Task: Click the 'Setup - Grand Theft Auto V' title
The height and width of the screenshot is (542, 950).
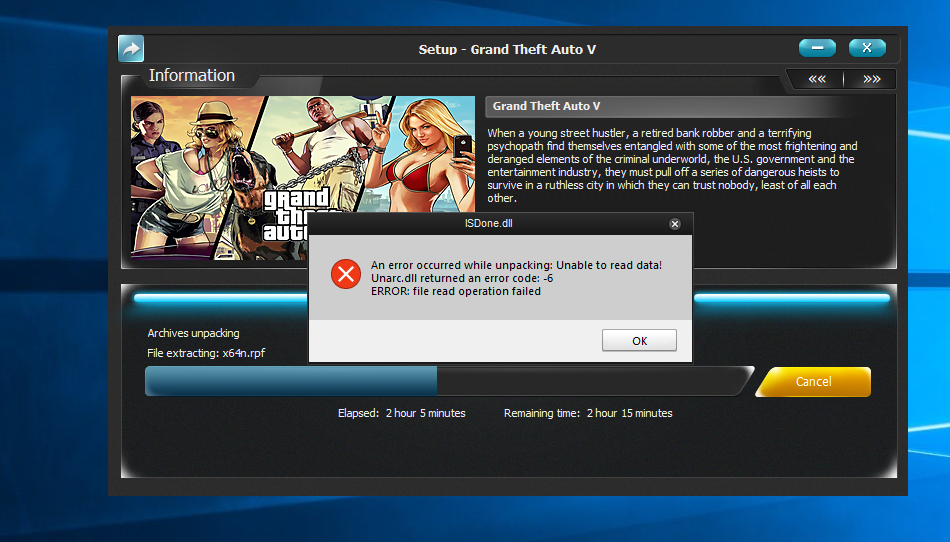Action: click(507, 50)
